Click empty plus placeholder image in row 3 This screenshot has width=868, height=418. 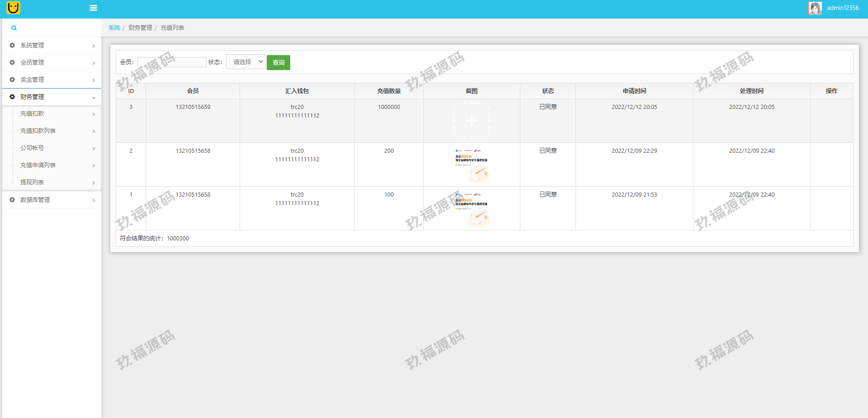pos(472,121)
